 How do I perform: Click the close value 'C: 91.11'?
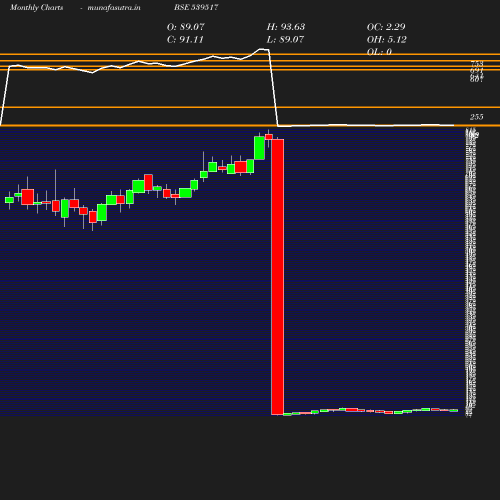[185, 39]
